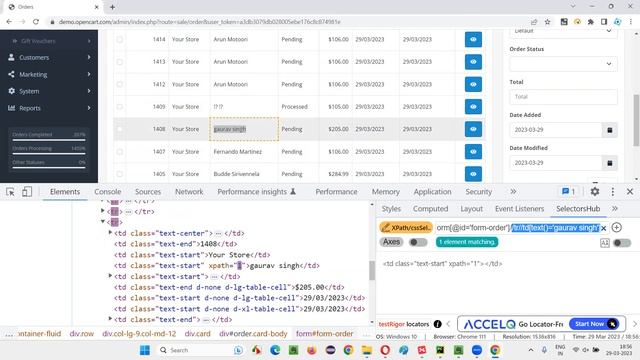
Task: Bookmark this page with star icon
Action: [x=547, y=22]
